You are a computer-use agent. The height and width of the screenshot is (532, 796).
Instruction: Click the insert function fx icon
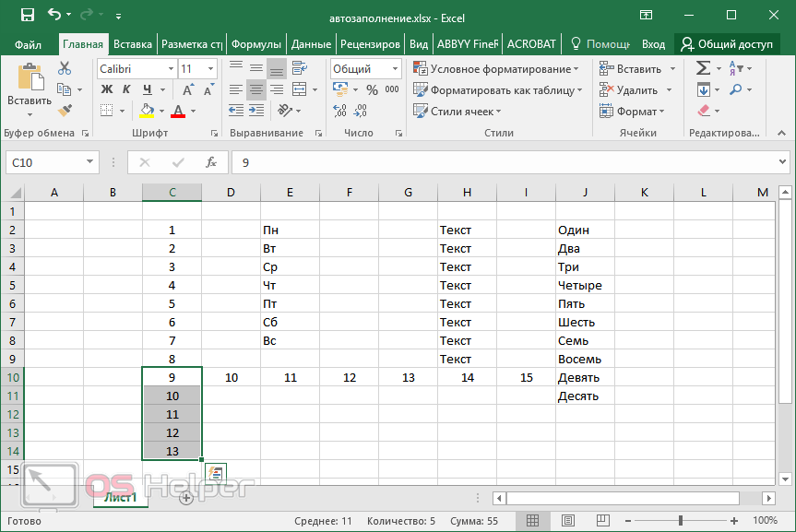click(210, 162)
